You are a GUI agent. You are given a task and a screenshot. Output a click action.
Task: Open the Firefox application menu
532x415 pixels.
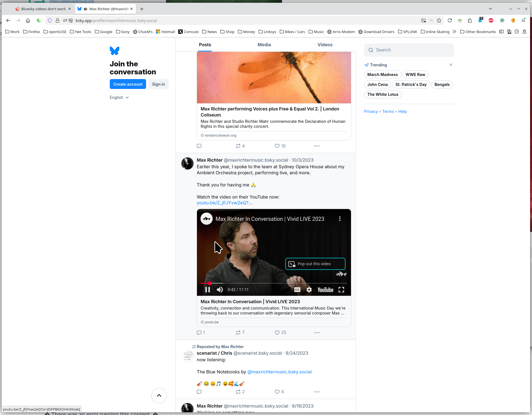pos(523,20)
